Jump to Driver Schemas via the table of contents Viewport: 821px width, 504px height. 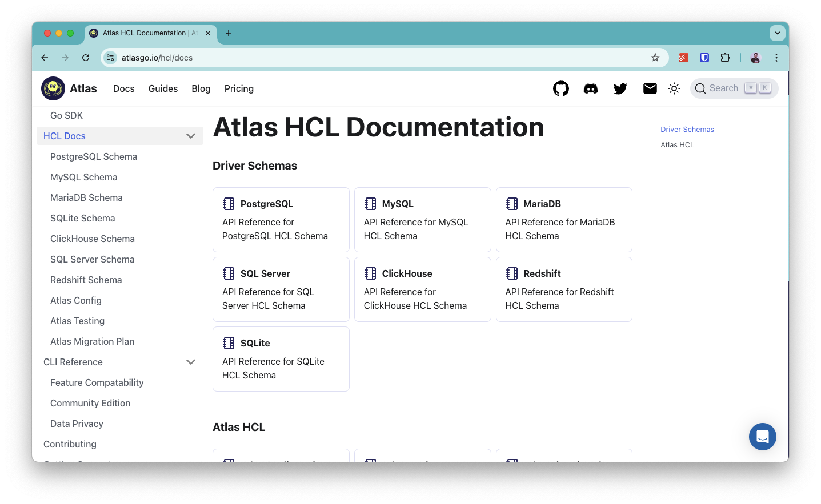coord(687,129)
